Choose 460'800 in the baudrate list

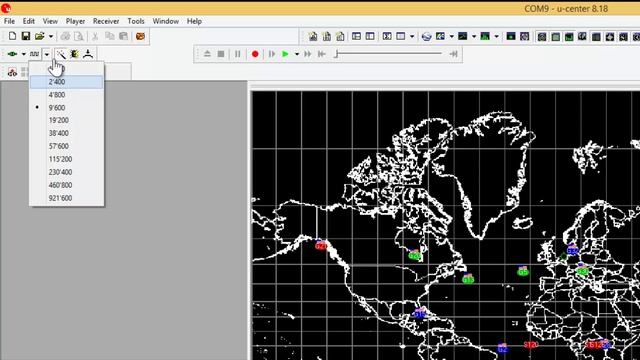[67, 185]
